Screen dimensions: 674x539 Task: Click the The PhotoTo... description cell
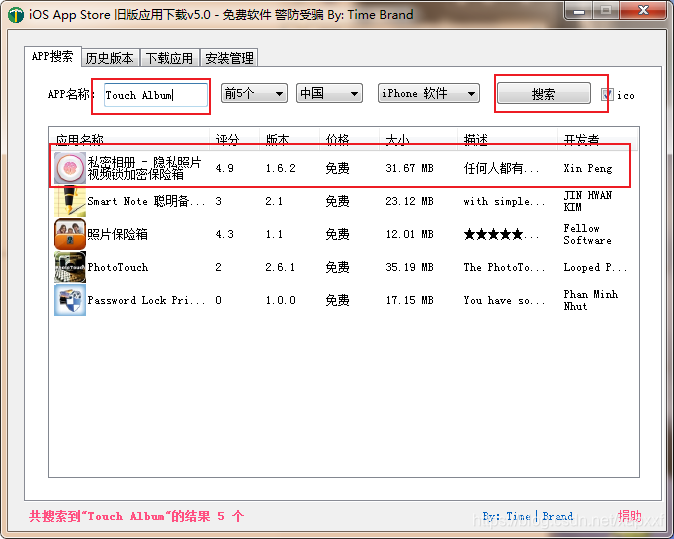click(x=504, y=267)
